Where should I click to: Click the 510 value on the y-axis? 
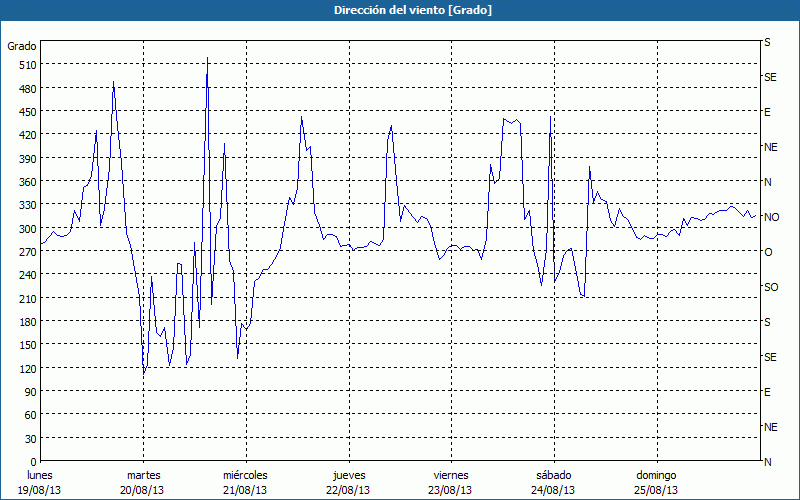pyautogui.click(x=26, y=65)
